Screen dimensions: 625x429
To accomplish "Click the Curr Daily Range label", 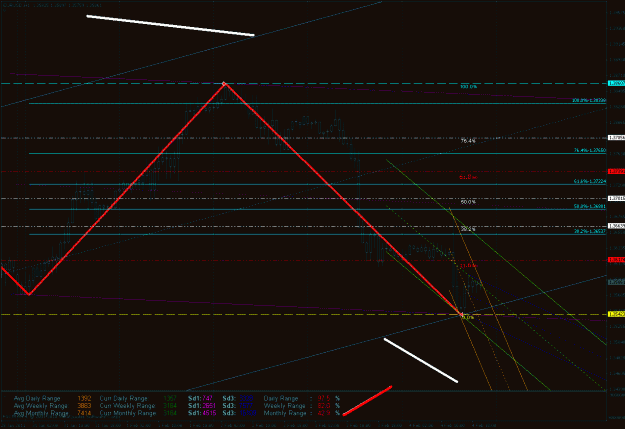I will (124, 398).
